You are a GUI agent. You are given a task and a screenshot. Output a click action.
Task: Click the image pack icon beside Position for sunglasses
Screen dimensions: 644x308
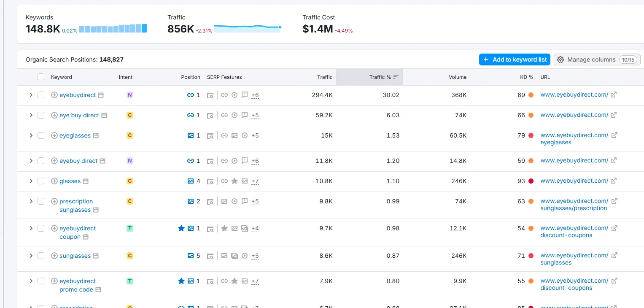pyautogui.click(x=191, y=255)
